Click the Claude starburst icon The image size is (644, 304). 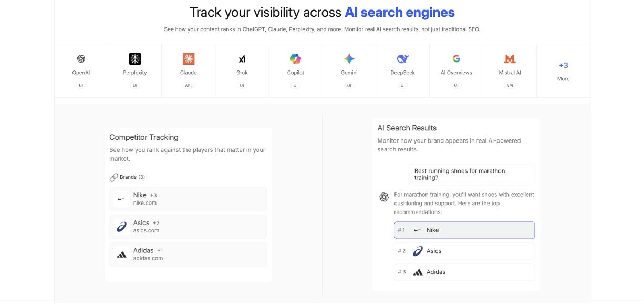[x=189, y=59]
